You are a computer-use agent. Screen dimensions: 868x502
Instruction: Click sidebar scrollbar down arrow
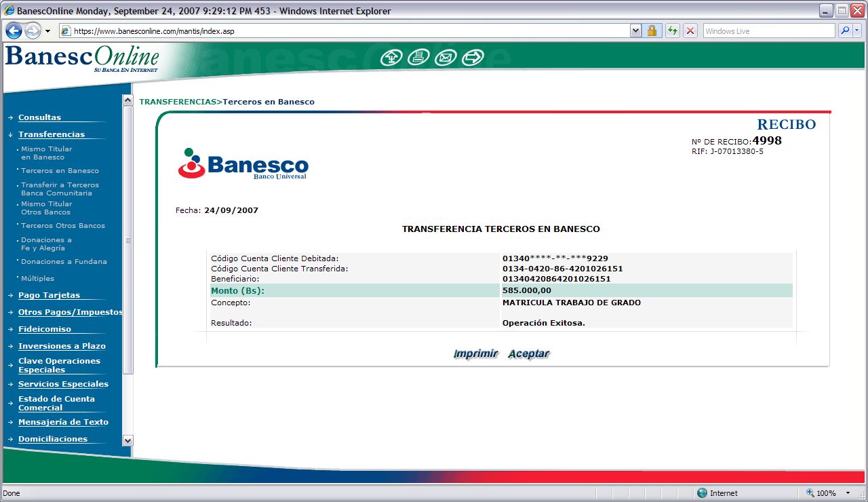(x=127, y=440)
